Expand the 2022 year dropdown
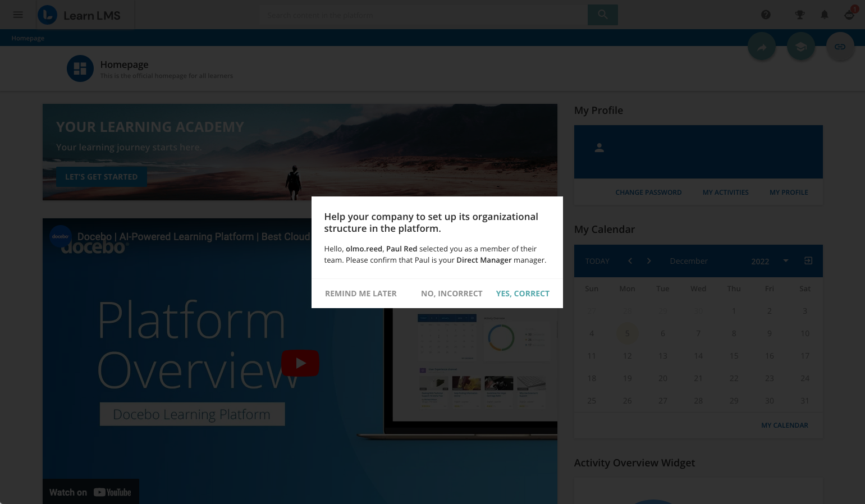 [786, 260]
